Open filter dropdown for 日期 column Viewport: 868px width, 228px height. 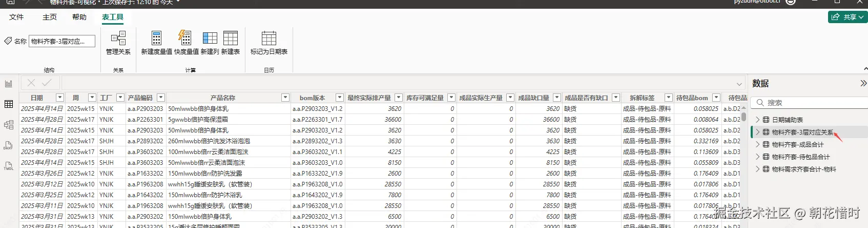[x=60, y=98]
